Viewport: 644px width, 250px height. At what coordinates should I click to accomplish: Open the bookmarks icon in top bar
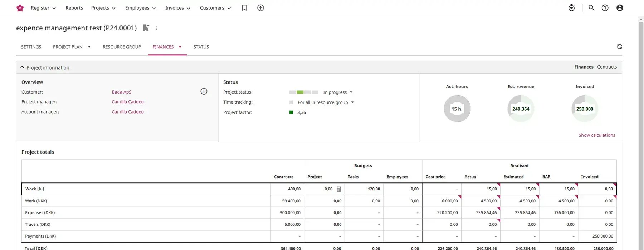pyautogui.click(x=244, y=8)
